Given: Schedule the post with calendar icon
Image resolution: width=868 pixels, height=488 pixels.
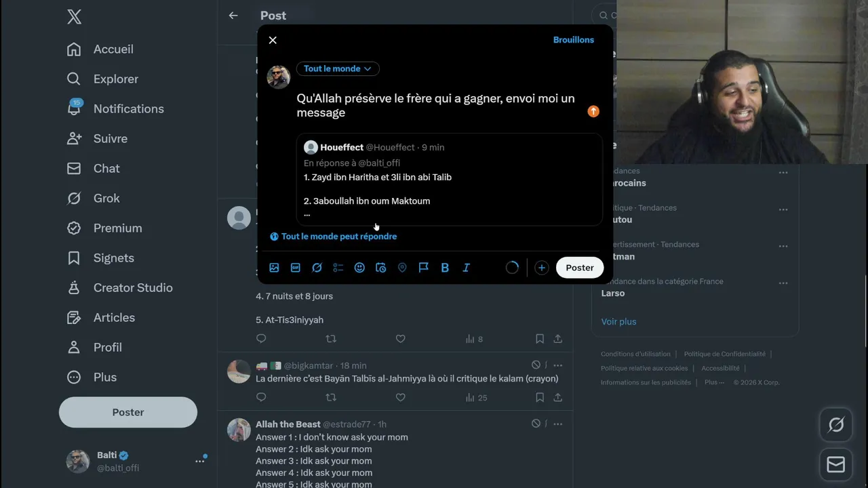Looking at the screenshot, I should point(380,268).
